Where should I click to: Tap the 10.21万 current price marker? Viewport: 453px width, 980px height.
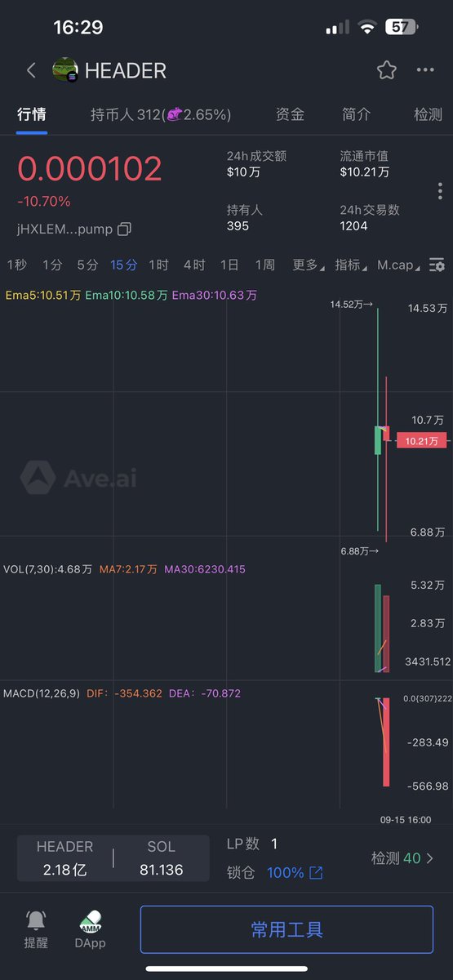(421, 441)
